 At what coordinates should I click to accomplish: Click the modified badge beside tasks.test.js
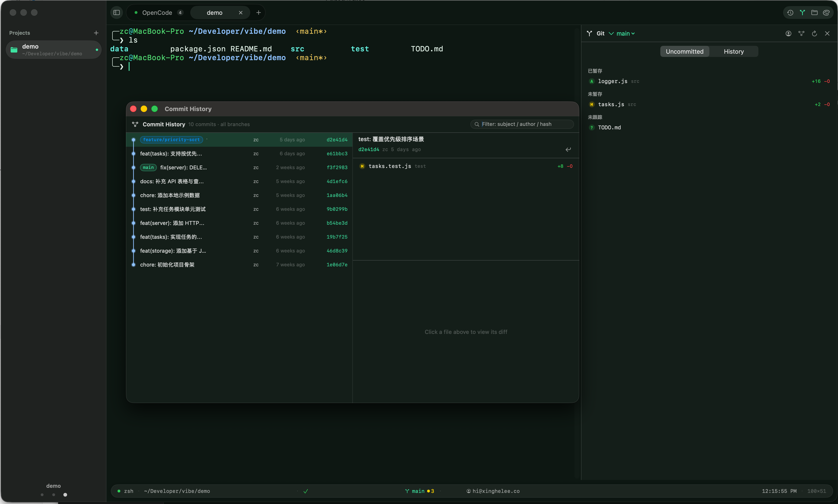tap(362, 166)
